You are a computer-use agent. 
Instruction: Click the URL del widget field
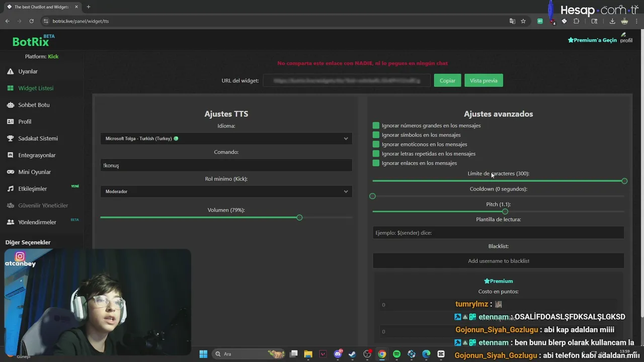(347, 80)
